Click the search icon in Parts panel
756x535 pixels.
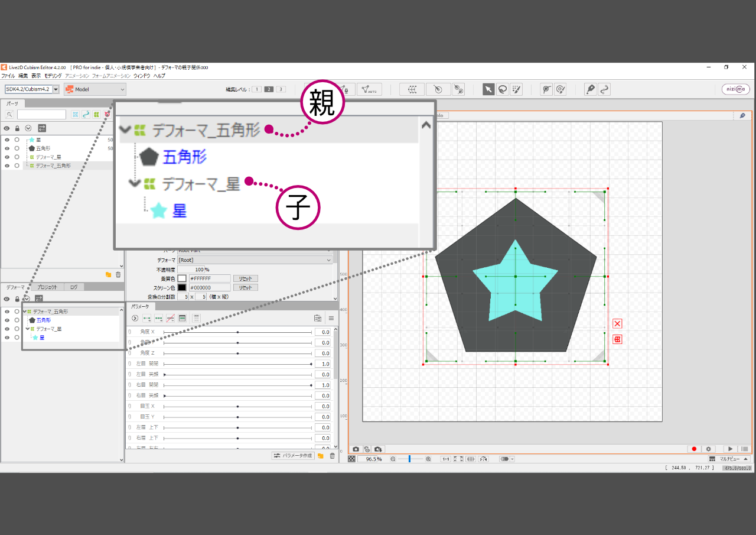click(10, 115)
